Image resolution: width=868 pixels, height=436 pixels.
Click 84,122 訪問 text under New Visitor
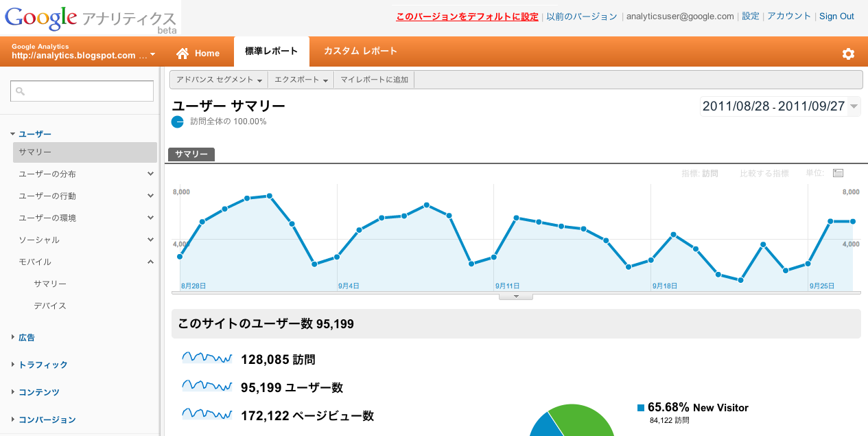670,420
